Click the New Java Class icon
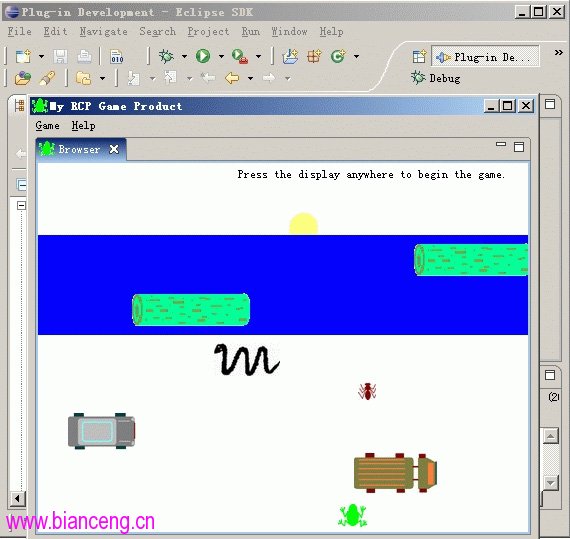The image size is (570, 539). [x=338, y=56]
